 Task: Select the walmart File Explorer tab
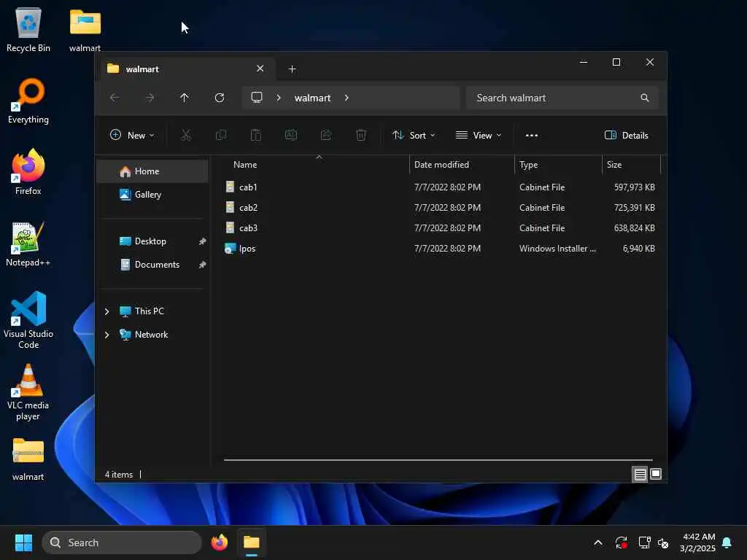pos(186,69)
